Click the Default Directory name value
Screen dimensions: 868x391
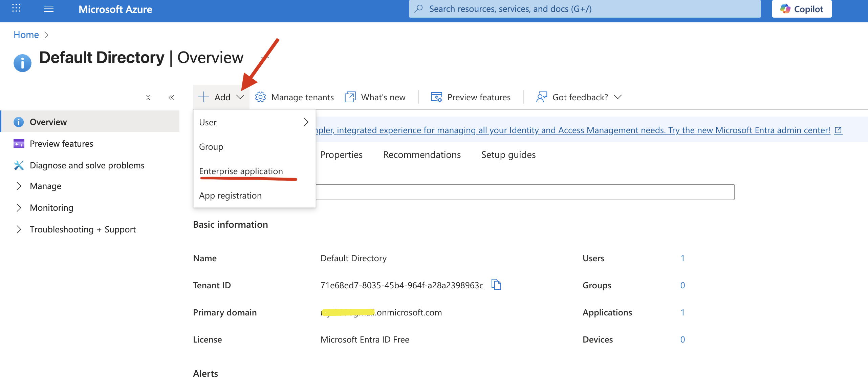[x=353, y=258]
